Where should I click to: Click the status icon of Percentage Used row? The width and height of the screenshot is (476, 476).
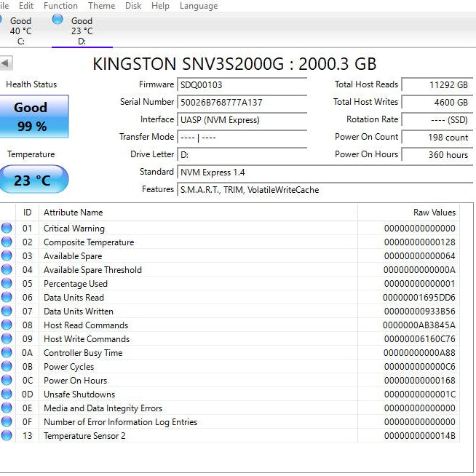pos(7,283)
